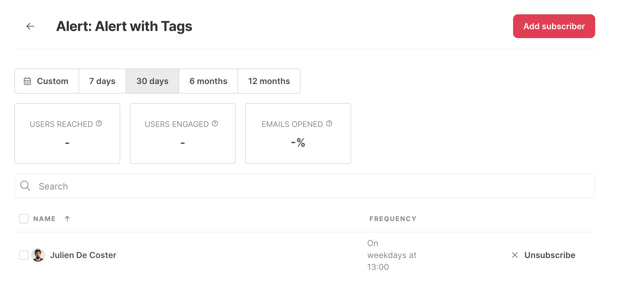Toggle the select-all checkbox in header
This screenshot has width=644, height=292.
click(x=24, y=219)
